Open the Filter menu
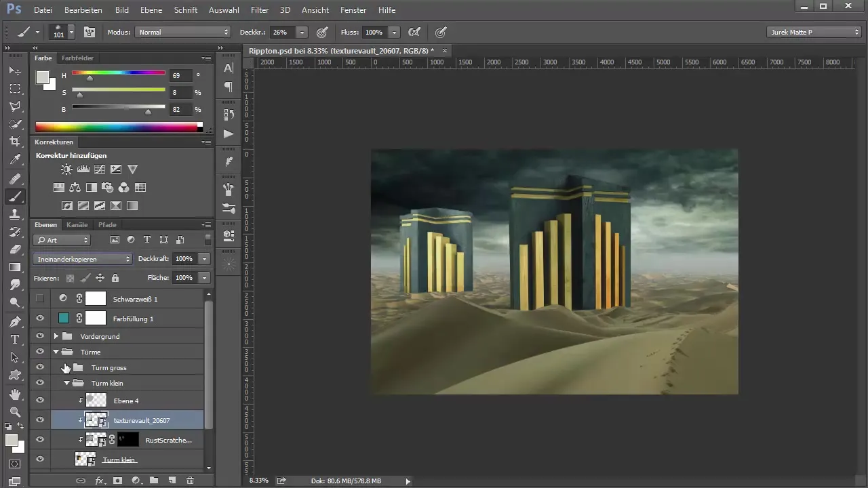 (x=260, y=10)
